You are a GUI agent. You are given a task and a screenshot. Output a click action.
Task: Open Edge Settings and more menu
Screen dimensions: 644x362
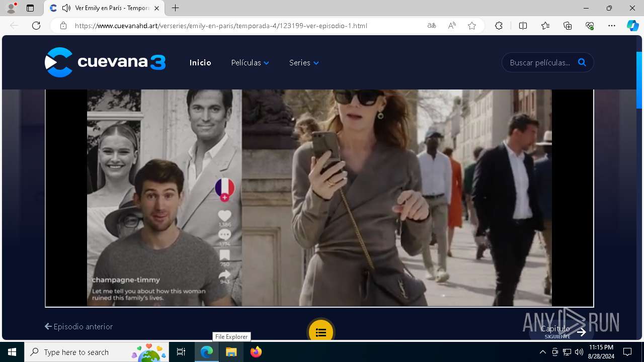click(612, 26)
